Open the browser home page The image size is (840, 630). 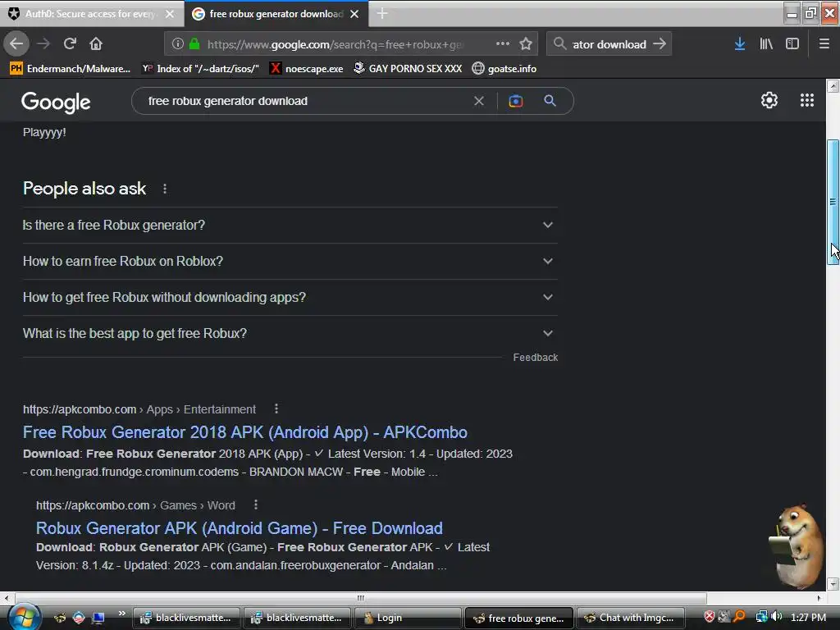click(96, 43)
